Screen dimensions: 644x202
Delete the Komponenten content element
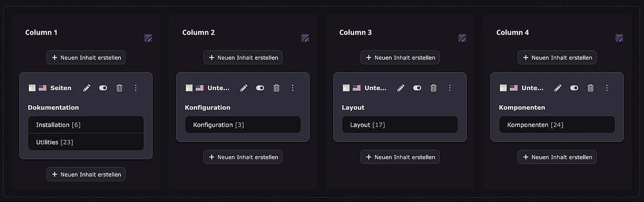pyautogui.click(x=590, y=88)
